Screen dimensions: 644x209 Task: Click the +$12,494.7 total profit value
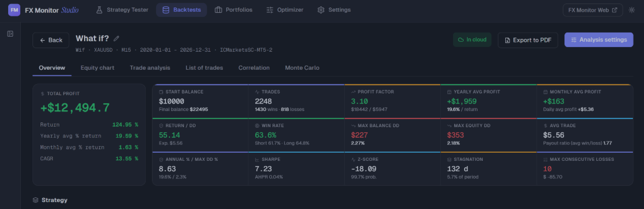(75, 108)
